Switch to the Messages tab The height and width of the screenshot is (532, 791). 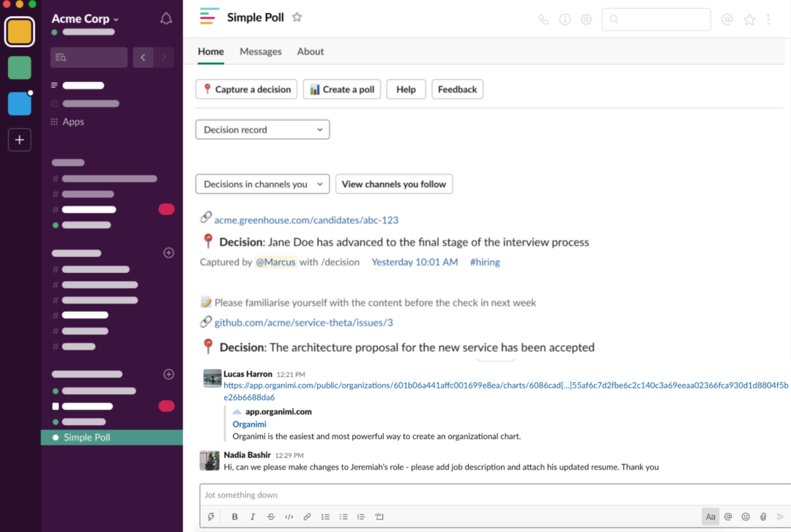click(x=261, y=51)
